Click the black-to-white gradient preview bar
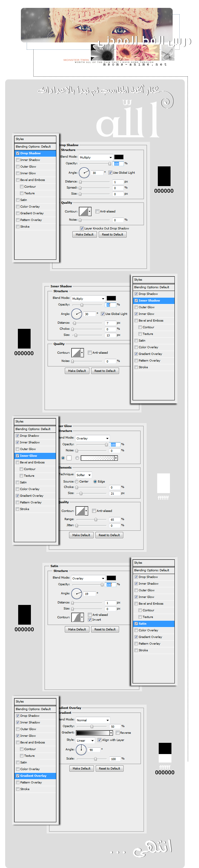Viewport: 199px width, 868px height. coord(93,733)
